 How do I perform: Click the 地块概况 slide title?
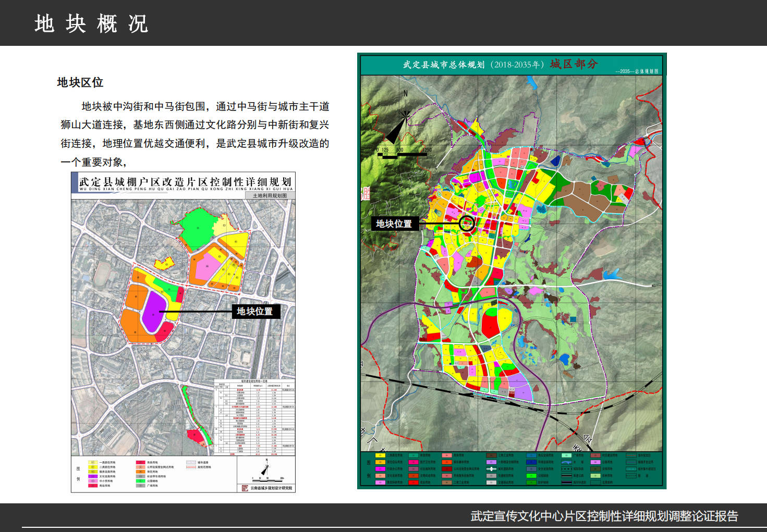[92, 23]
